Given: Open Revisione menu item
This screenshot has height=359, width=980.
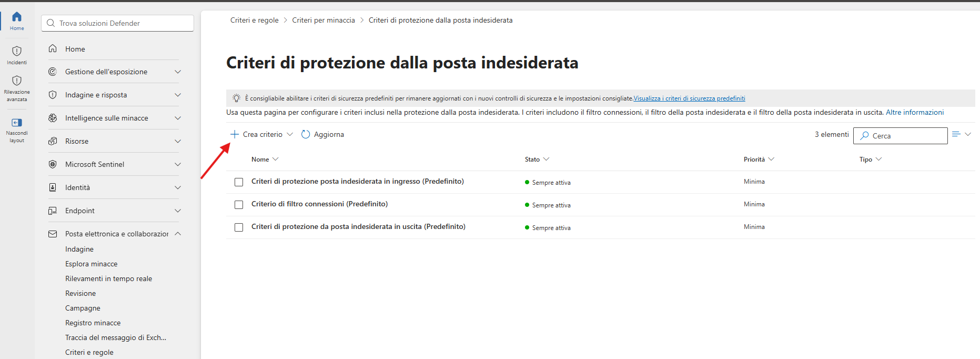Looking at the screenshot, I should tap(80, 293).
